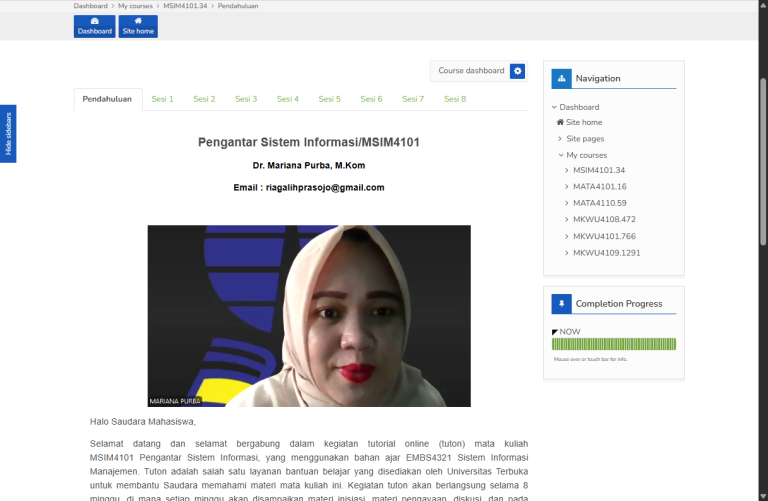Collapse the My courses tree node

click(561, 155)
